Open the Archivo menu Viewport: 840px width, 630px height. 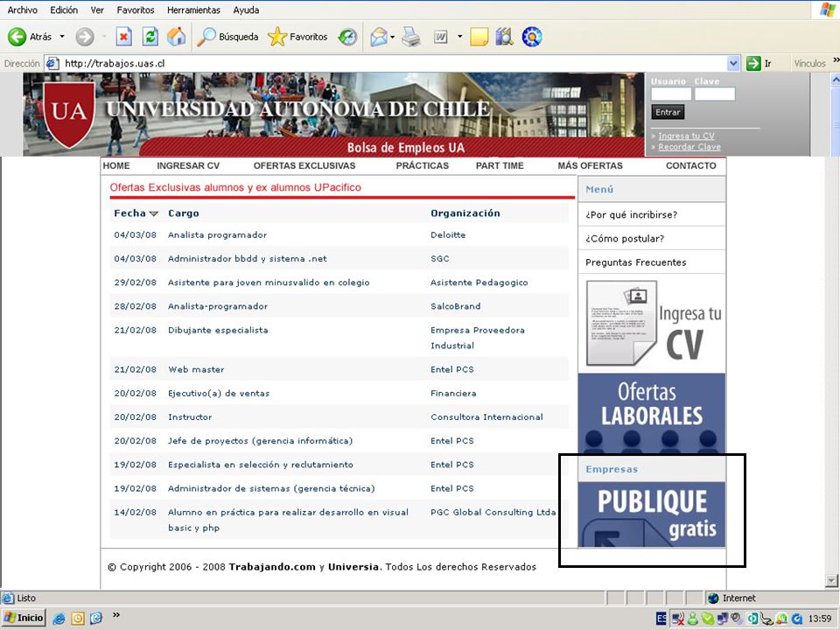coord(23,10)
